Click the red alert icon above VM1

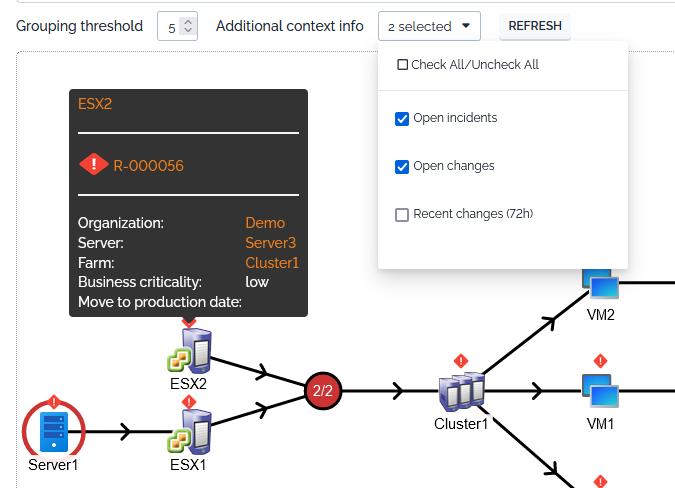pos(600,360)
